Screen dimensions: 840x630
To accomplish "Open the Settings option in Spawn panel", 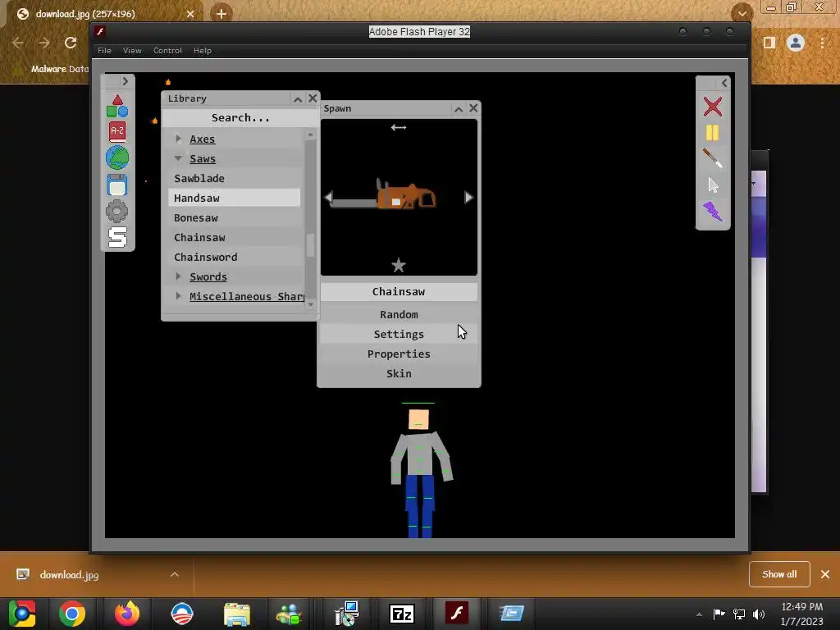I will 399,335.
